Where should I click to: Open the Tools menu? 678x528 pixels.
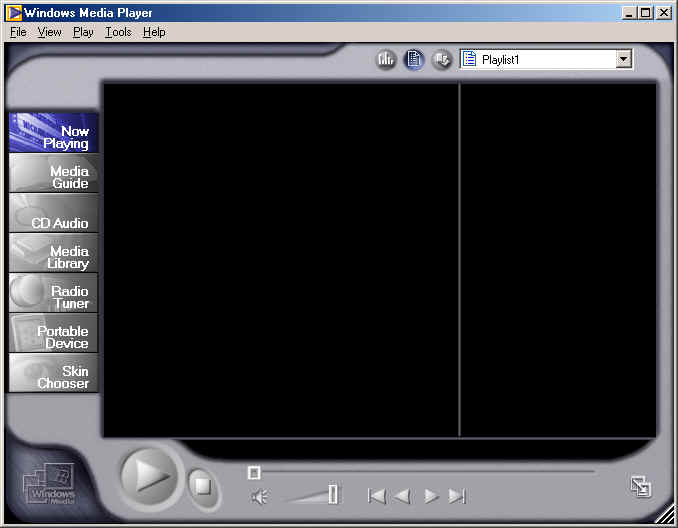click(118, 32)
